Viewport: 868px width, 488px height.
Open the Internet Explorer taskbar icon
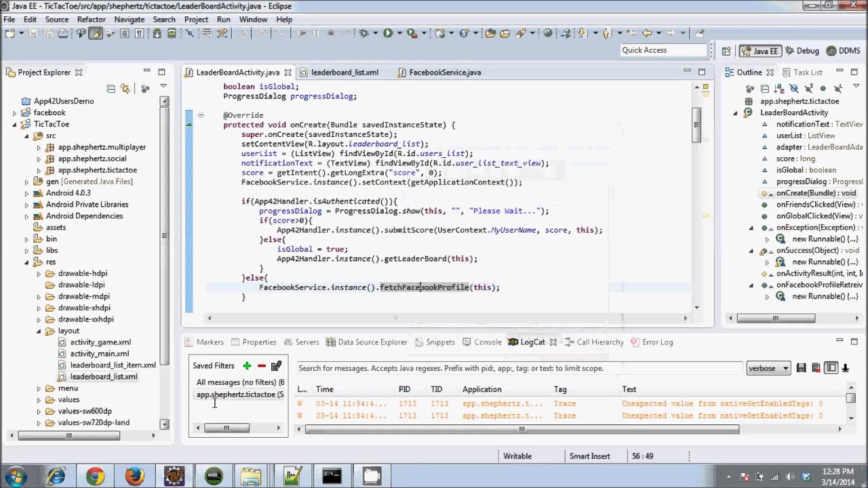(56, 476)
